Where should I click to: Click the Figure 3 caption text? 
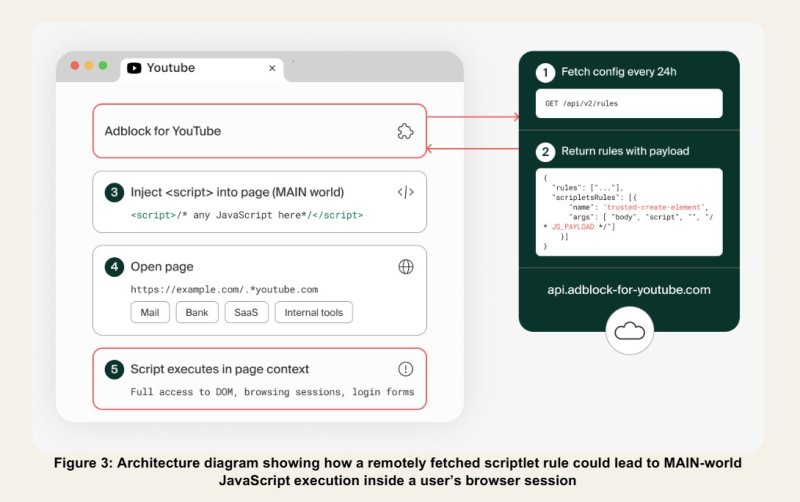397,471
